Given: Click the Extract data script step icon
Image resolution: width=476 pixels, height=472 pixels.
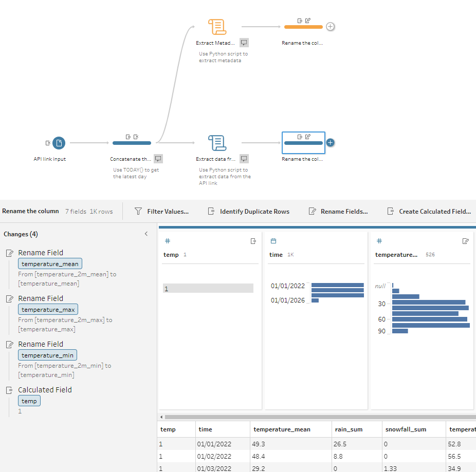Looking at the screenshot, I should (217, 143).
